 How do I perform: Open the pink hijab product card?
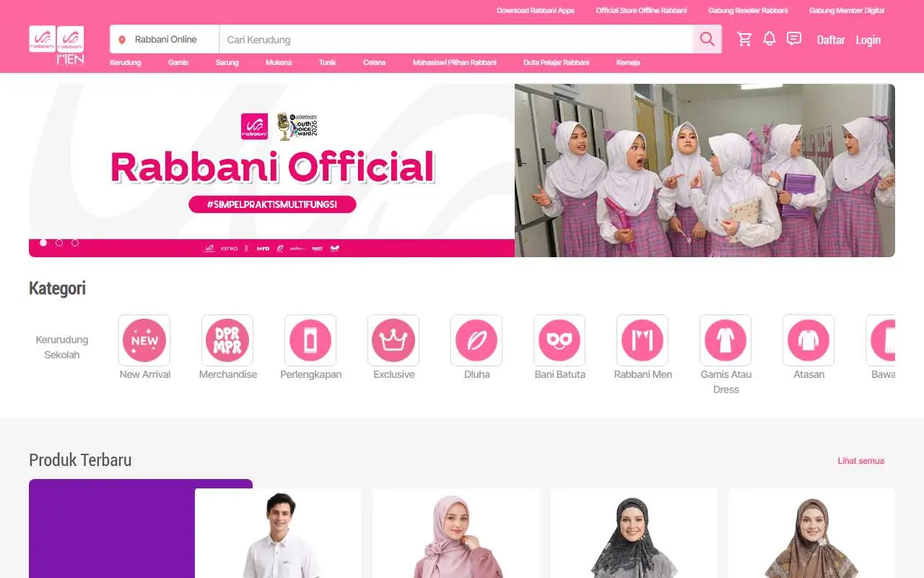456,533
